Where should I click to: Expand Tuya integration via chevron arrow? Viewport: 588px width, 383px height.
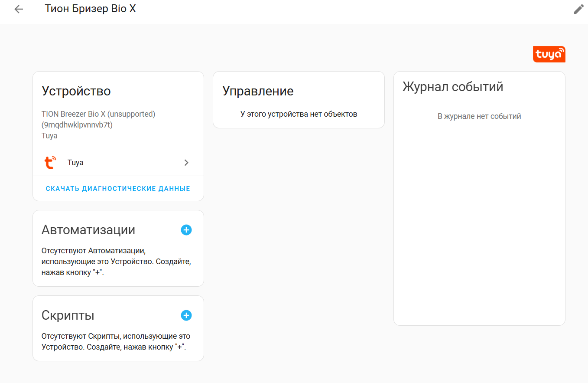(186, 163)
